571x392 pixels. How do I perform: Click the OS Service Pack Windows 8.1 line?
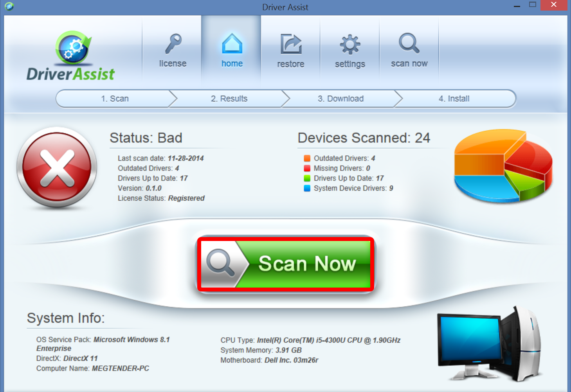click(103, 344)
